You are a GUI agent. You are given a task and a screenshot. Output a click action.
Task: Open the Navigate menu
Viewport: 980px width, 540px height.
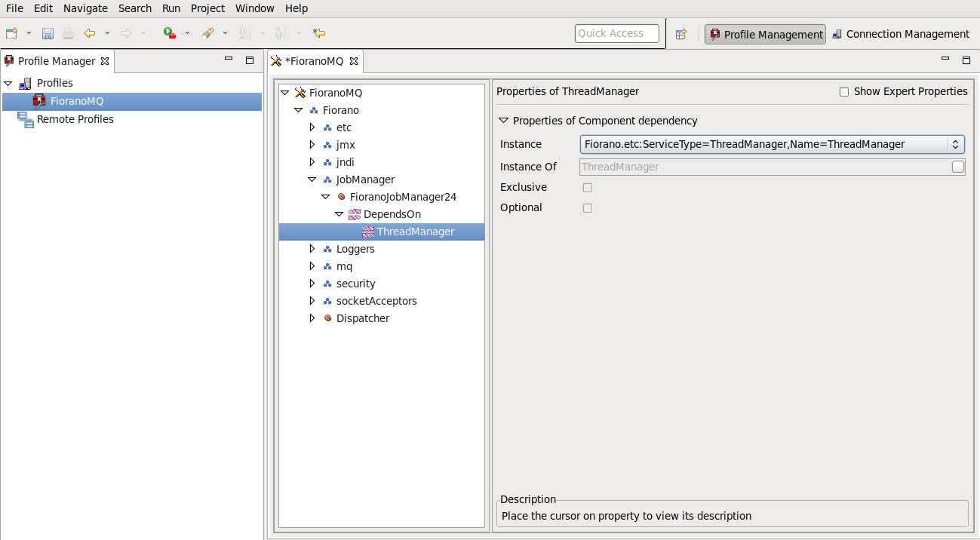[85, 8]
